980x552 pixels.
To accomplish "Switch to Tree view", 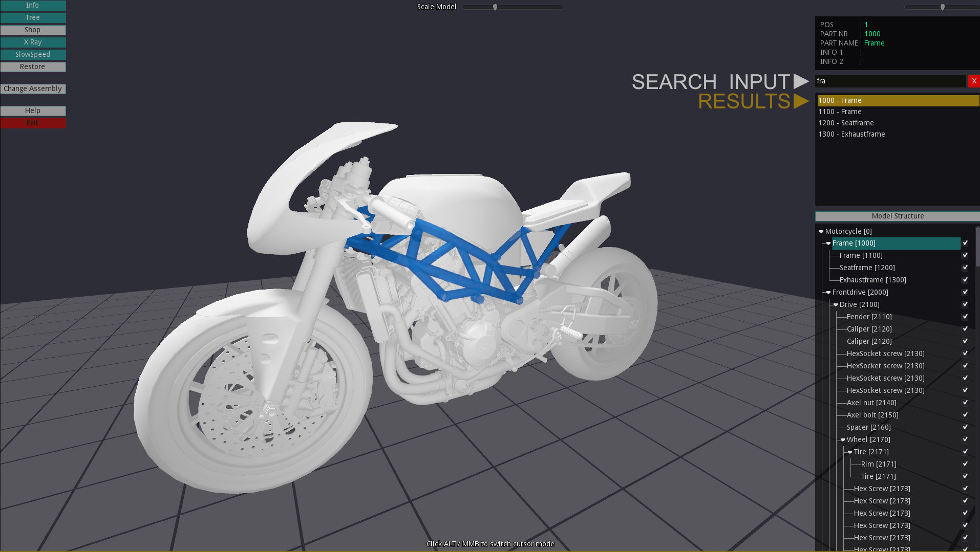I will click(x=33, y=17).
